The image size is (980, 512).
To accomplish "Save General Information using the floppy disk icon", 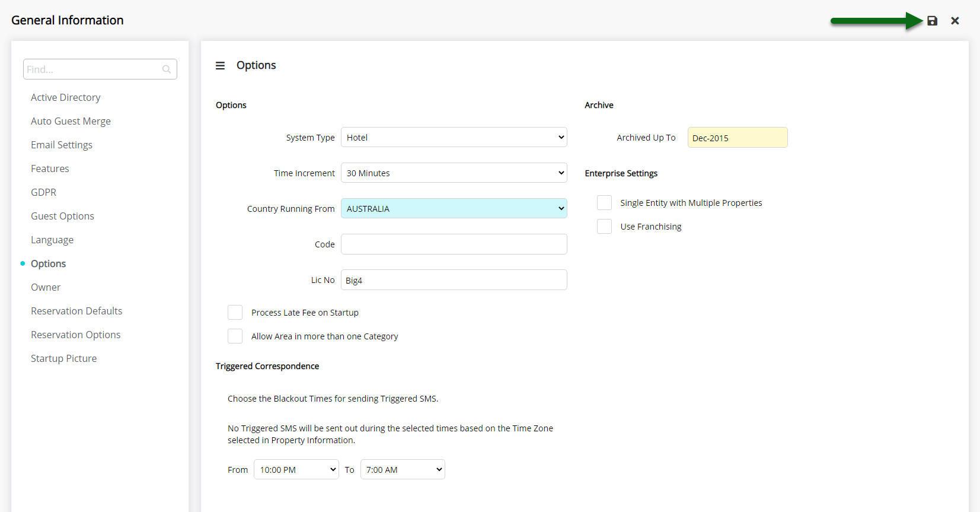I will pyautogui.click(x=932, y=21).
